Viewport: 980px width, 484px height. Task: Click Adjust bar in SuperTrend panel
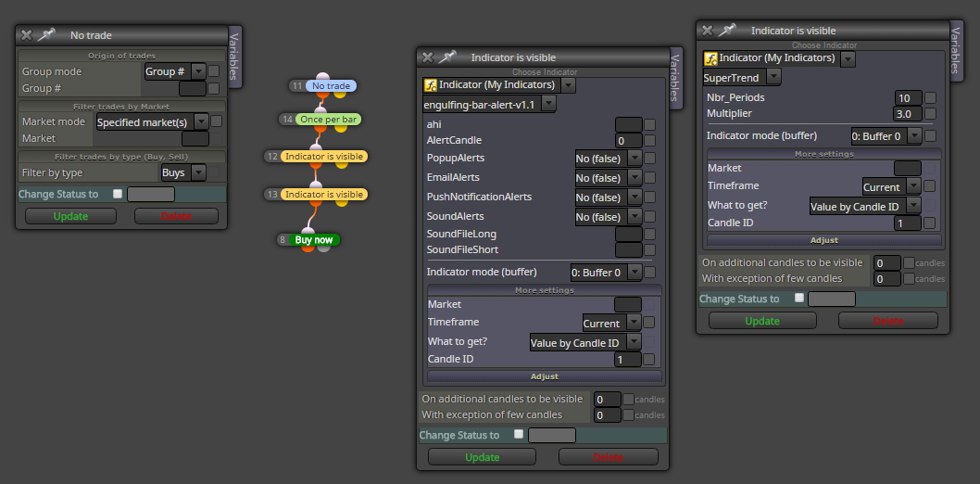pos(824,239)
